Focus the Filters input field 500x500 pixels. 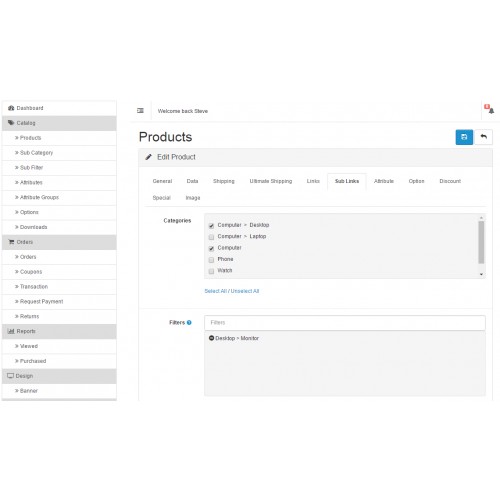345,323
